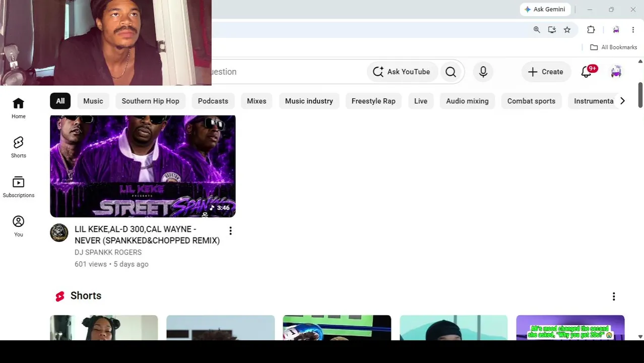
Task: Open Chrome extensions puzzle icon
Action: [x=591, y=30]
